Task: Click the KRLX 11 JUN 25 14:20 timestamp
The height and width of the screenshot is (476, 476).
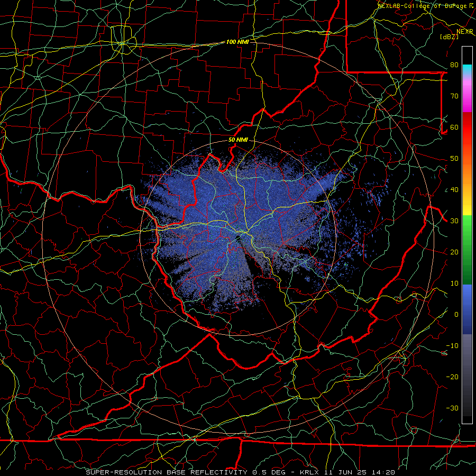Action: 347,472
